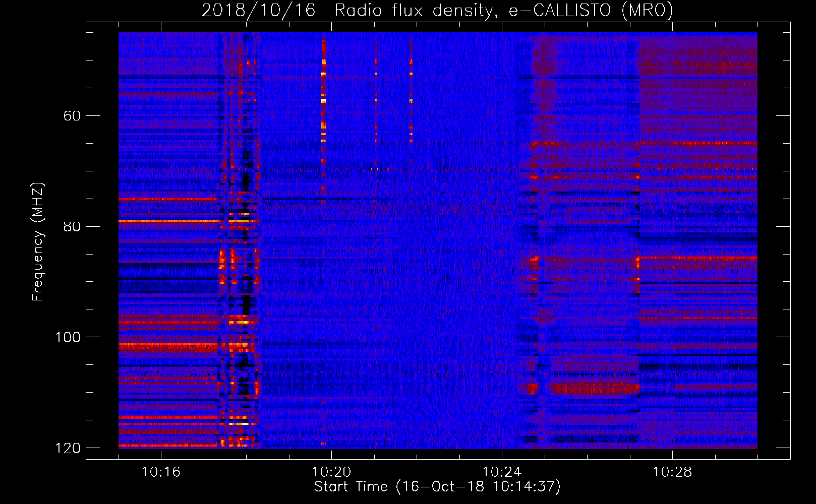Viewport: 816px width, 504px height.
Task: Click the 80 frequency tick label
Action: 72,226
